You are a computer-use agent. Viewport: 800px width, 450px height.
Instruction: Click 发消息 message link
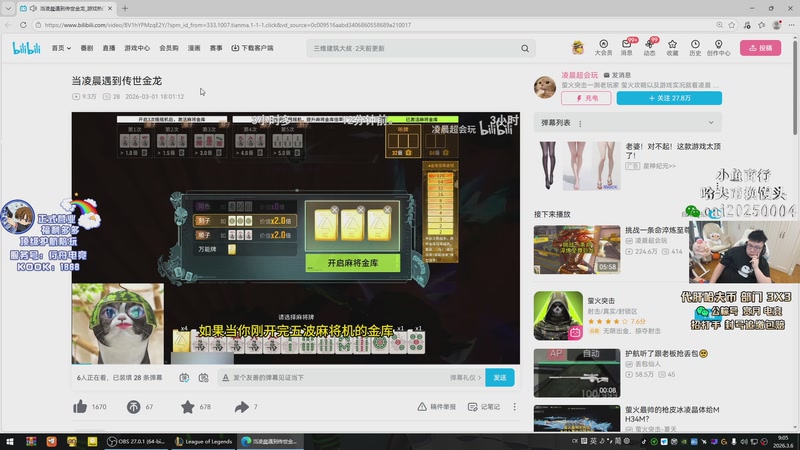click(x=617, y=75)
